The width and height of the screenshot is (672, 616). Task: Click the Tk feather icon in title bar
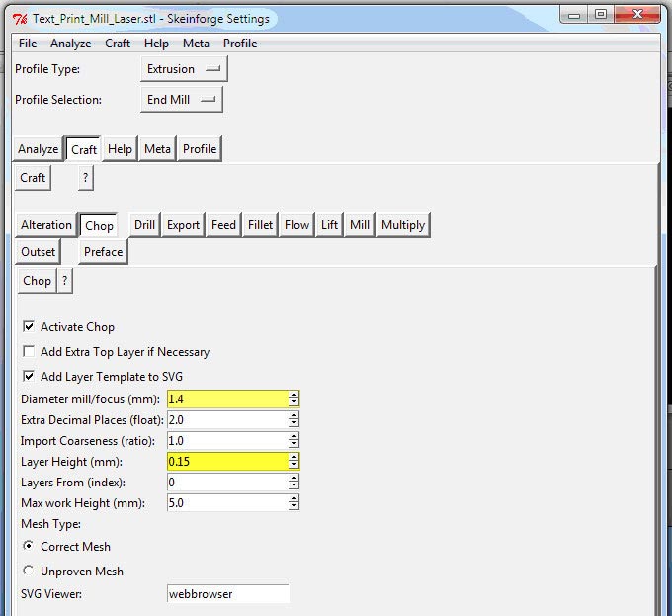click(20, 19)
